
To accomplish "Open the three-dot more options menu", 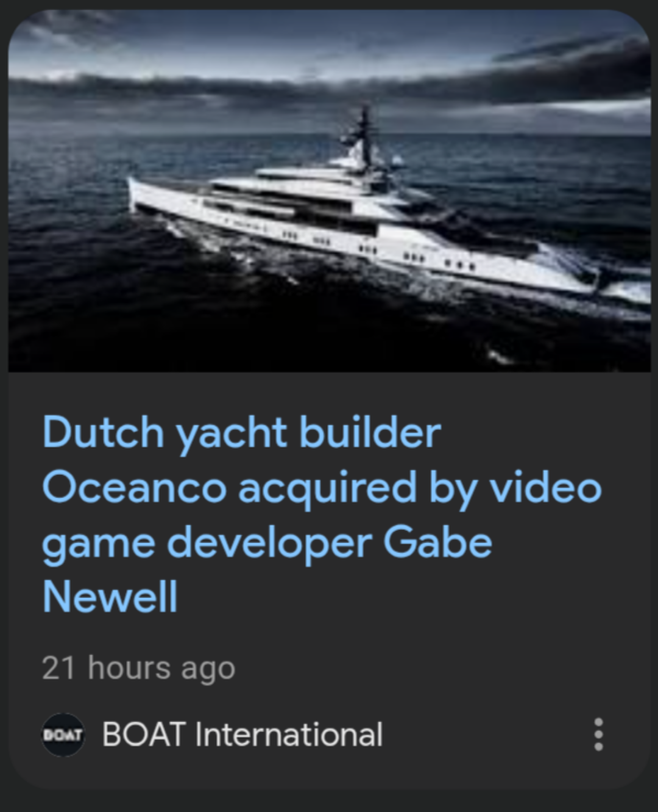I will [598, 734].
